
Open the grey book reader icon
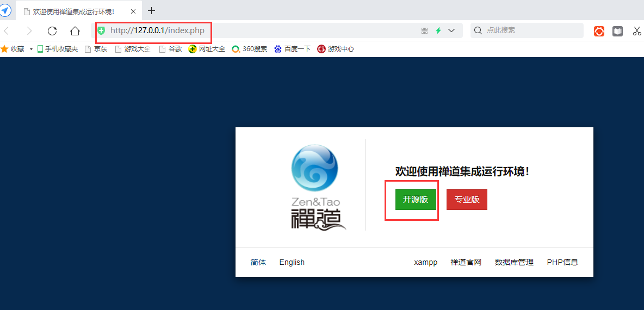618,31
